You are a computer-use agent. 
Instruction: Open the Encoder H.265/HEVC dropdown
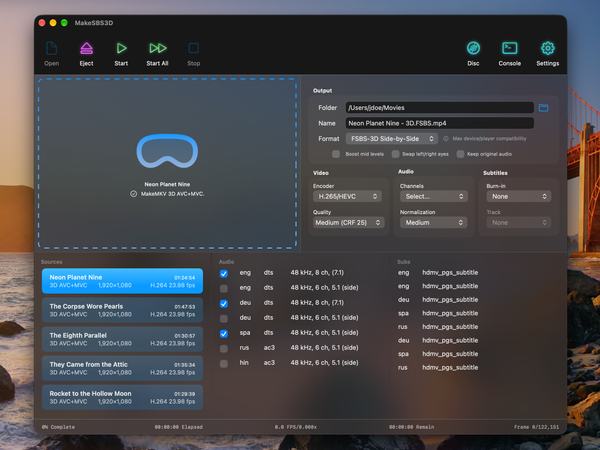(347, 196)
